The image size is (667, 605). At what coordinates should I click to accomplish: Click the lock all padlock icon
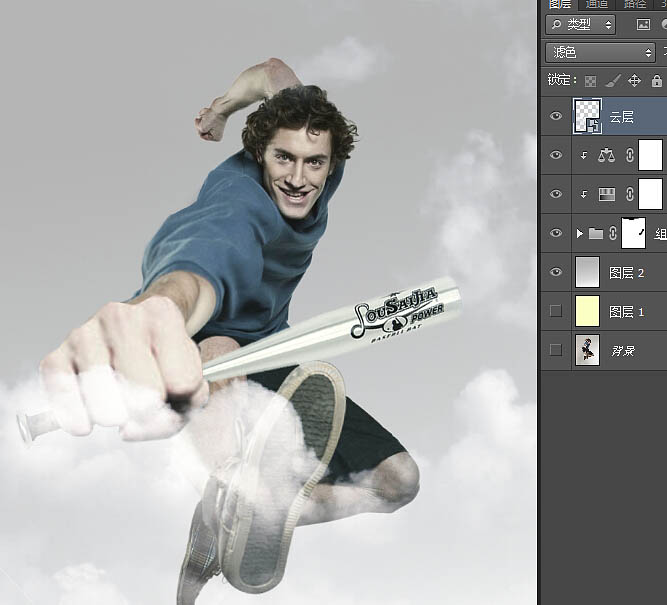(x=657, y=80)
